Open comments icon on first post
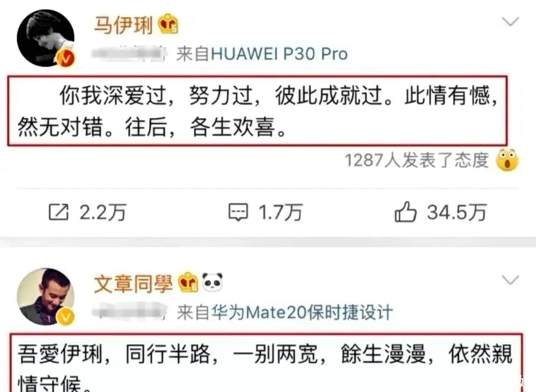Screen dimensions: 536x392 [x=238, y=213]
